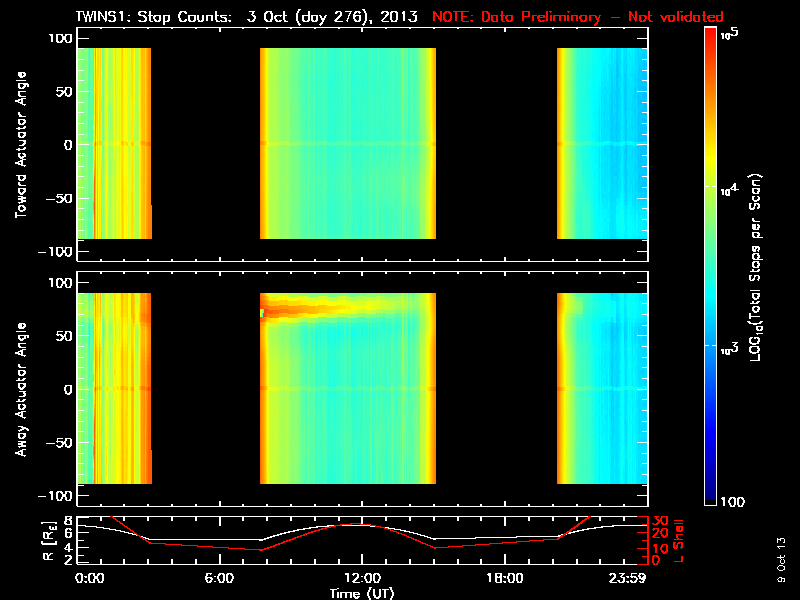Click the 'Time (UT)' axis title
The width and height of the screenshot is (800, 600).
coord(362,593)
